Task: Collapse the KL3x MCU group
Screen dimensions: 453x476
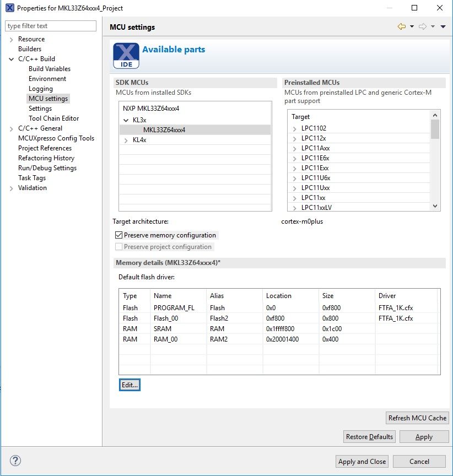Action: 126,120
